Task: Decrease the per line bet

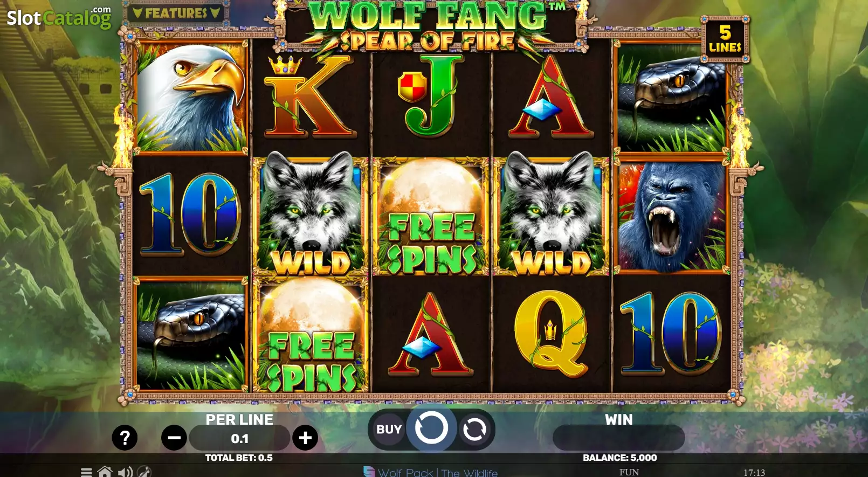Action: tap(174, 438)
